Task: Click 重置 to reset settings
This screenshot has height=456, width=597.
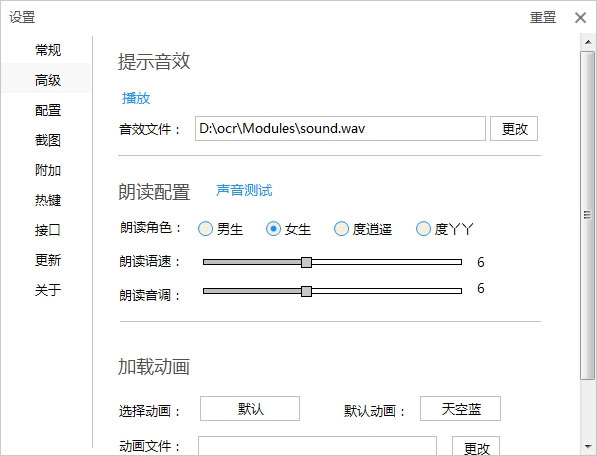Action: 543,18
